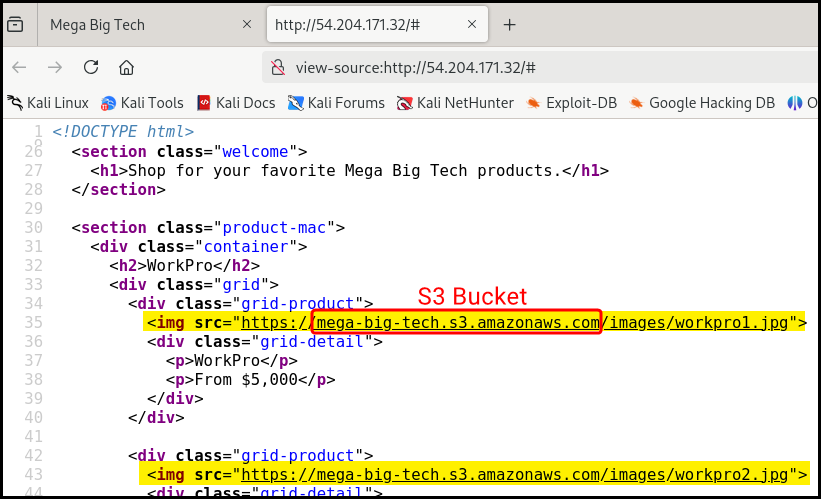Follow the workpro2.jpg image URL link

[x=514, y=474]
